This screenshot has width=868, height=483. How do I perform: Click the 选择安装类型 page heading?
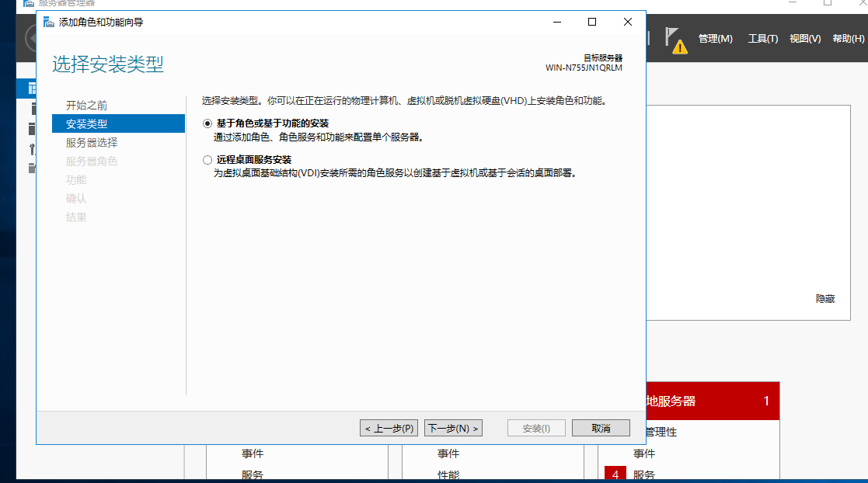coord(108,64)
